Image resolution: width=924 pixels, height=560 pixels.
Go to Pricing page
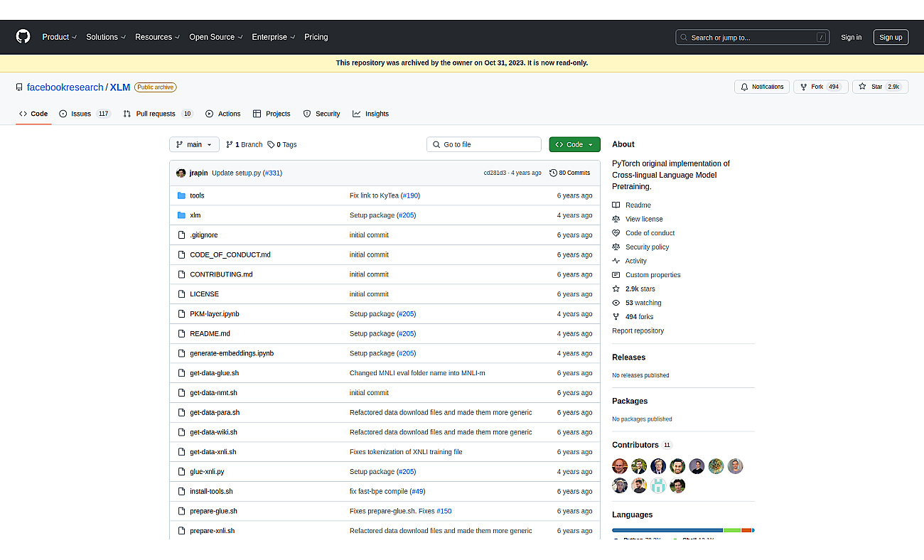(x=316, y=37)
